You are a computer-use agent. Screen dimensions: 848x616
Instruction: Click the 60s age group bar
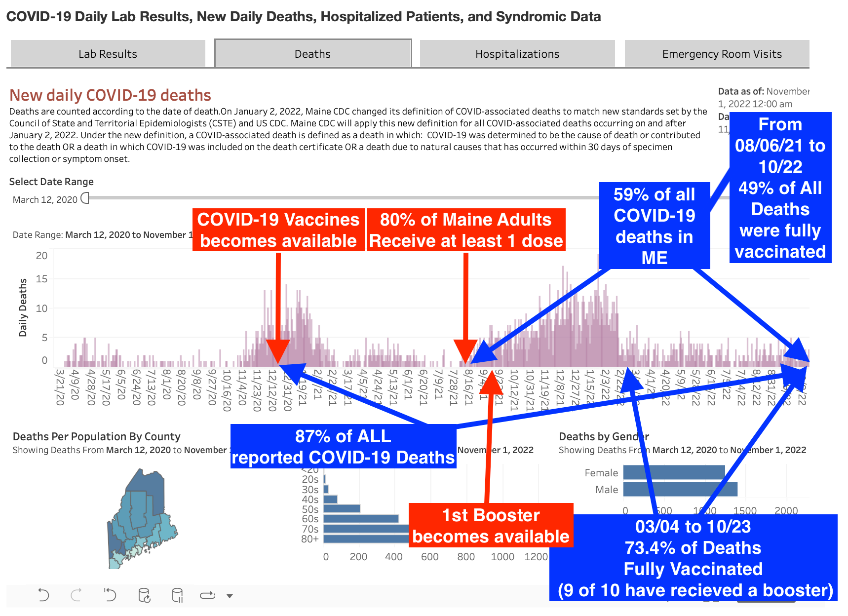361,519
